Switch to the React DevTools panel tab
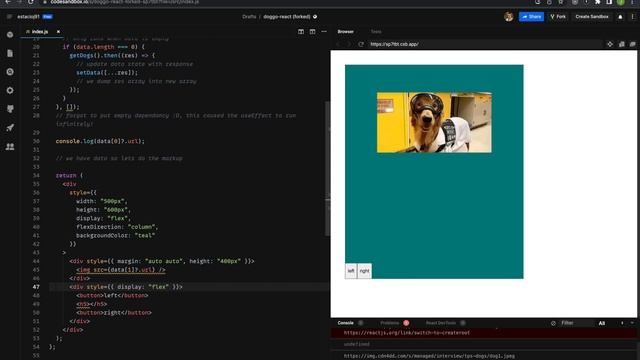This screenshot has height=360, width=640. coord(441,323)
